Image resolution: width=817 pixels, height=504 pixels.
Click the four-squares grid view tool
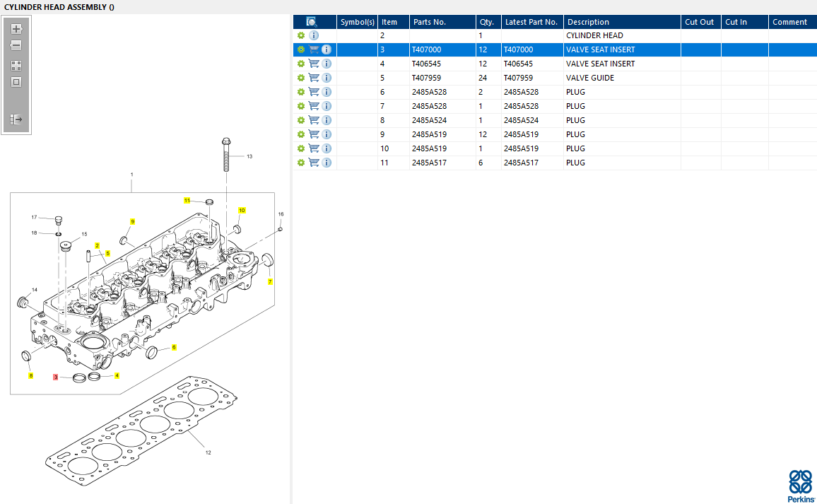(16, 66)
